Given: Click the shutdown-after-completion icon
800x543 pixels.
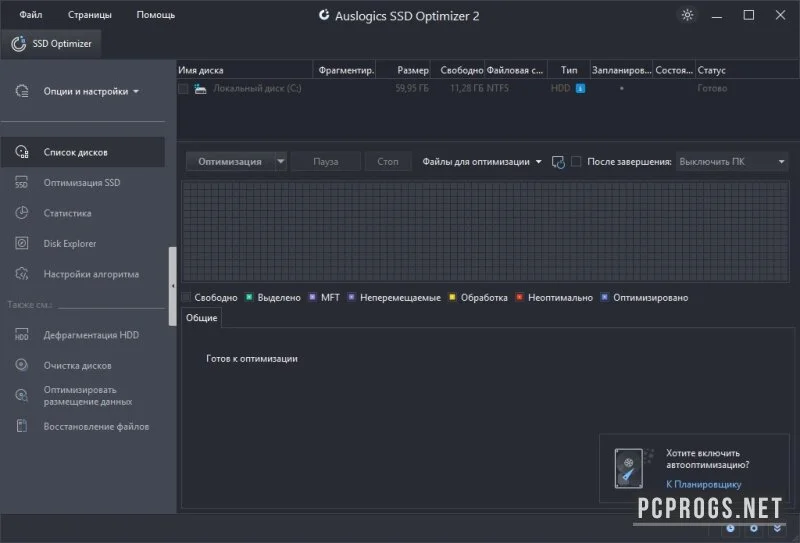Looking at the screenshot, I should pyautogui.click(x=558, y=162).
